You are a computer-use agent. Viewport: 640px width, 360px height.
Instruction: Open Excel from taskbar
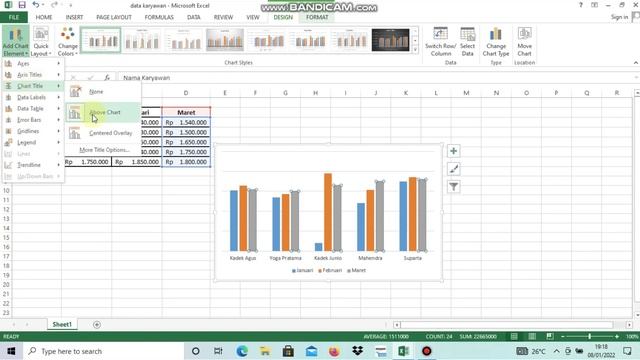pos(403,351)
